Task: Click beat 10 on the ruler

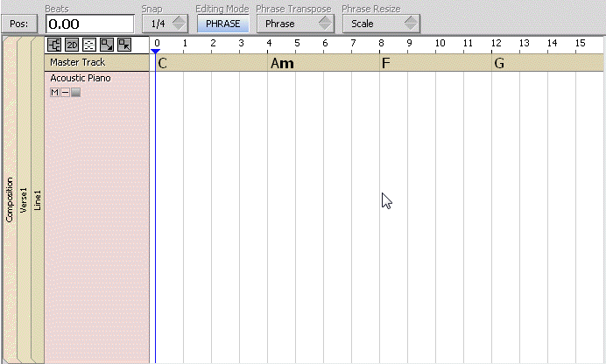Action: click(440, 43)
